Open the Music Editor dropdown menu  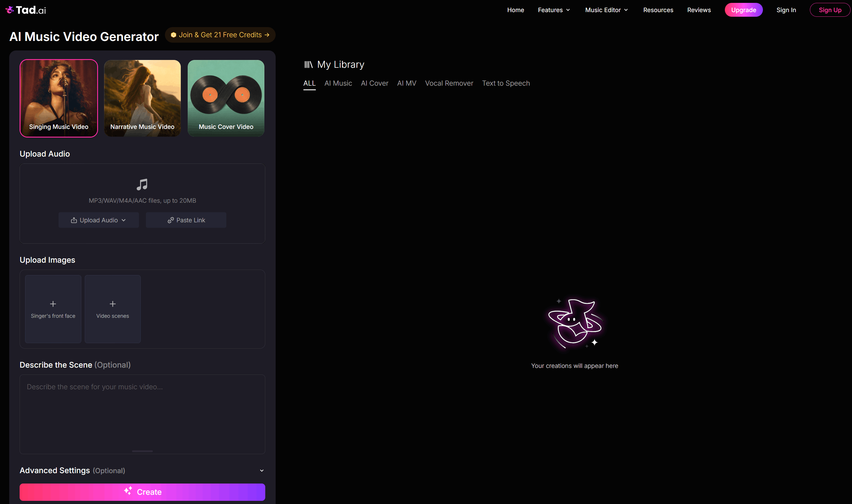(606, 10)
